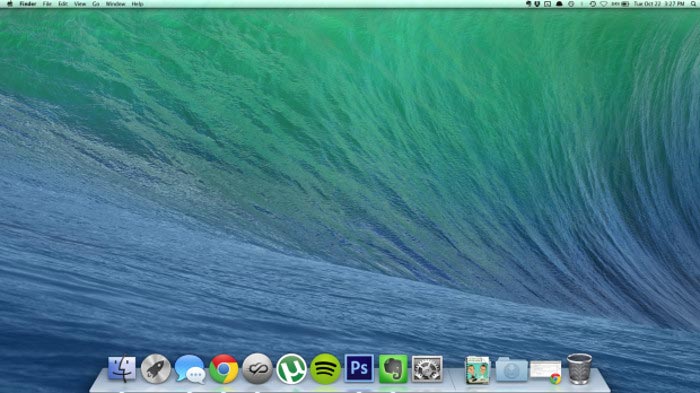Screen dimensions: 700x393
Task: Open Evernote elephant icon
Action: tap(393, 369)
